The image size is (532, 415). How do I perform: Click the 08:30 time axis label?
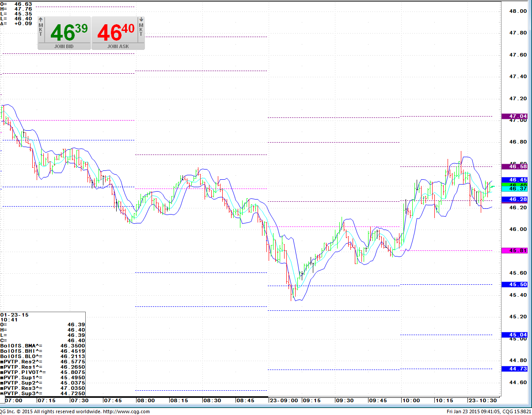pyautogui.click(x=212, y=400)
